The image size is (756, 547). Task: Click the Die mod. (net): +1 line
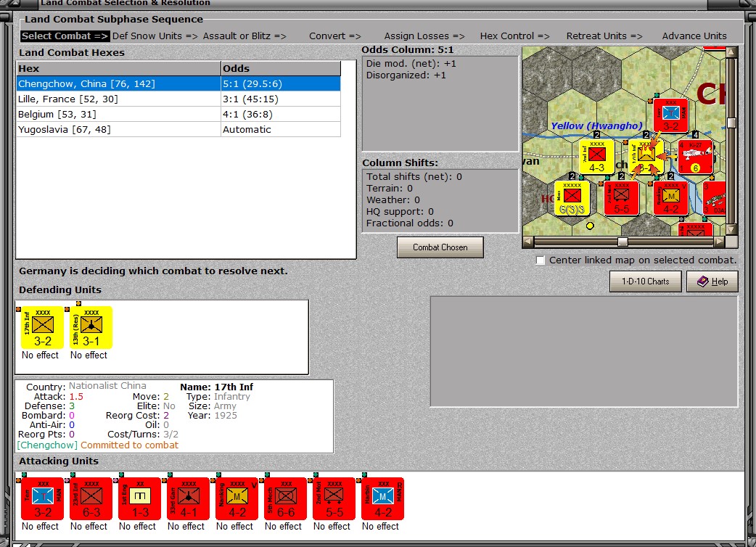point(411,64)
